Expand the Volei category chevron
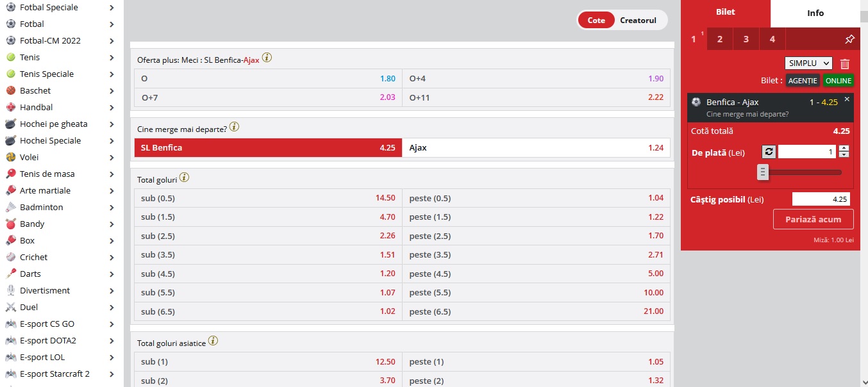The width and height of the screenshot is (868, 387). (x=112, y=158)
